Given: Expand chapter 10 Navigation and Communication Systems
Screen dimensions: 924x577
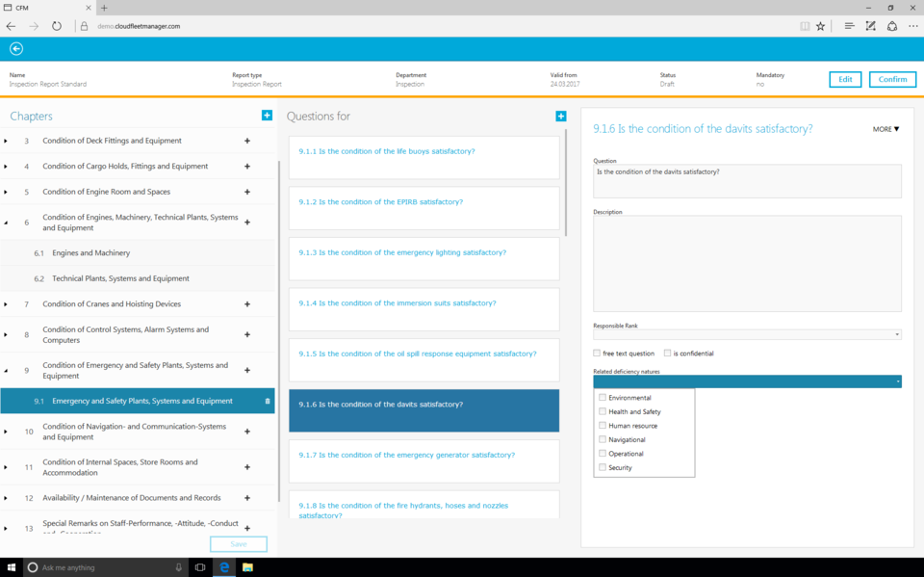Looking at the screenshot, I should coord(6,432).
